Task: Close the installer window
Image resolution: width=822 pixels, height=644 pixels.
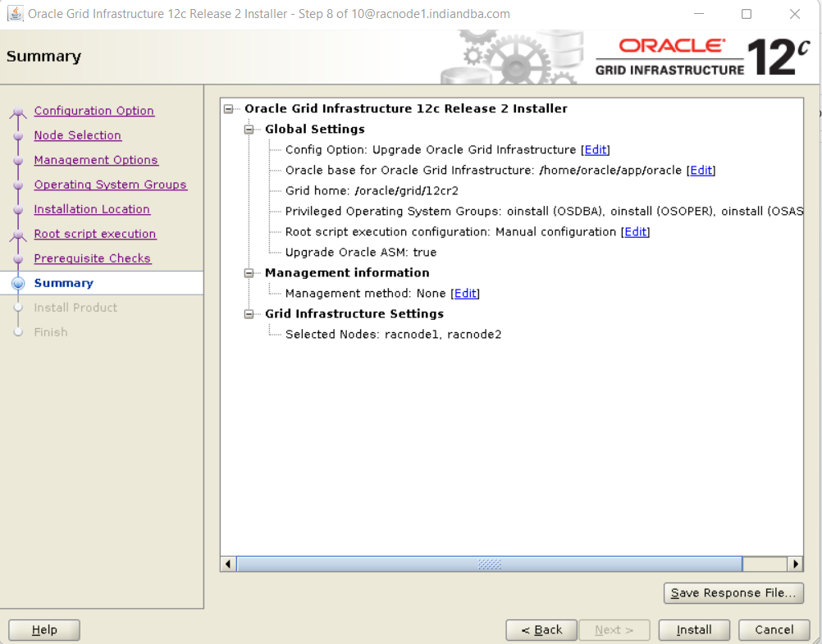Action: click(795, 14)
